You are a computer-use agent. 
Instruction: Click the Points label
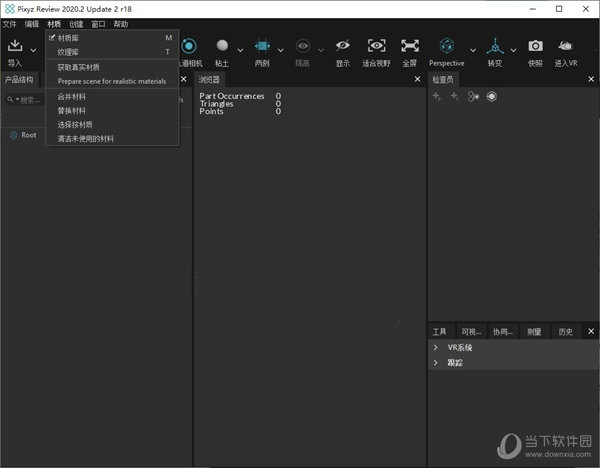[211, 111]
